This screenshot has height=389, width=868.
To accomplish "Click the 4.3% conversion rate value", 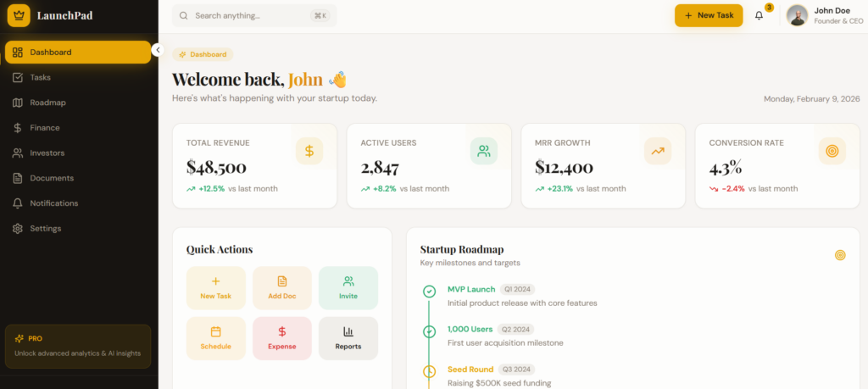I will click(726, 167).
